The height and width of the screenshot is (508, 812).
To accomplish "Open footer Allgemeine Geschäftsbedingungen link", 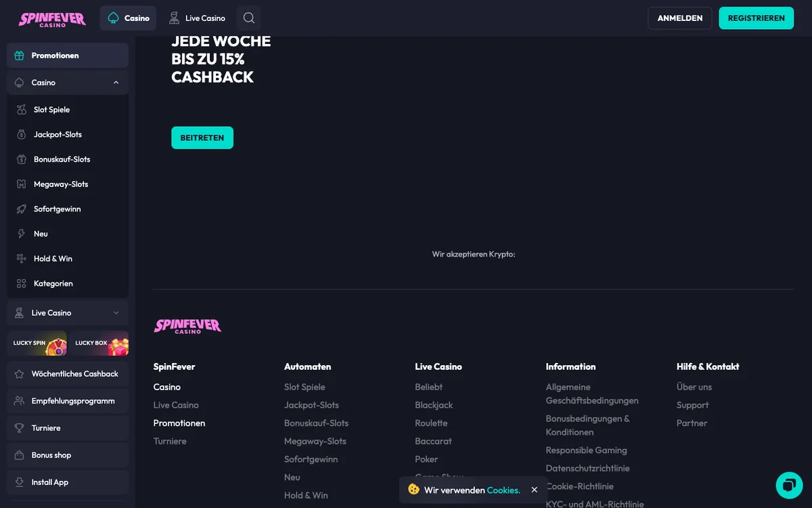I will [592, 394].
